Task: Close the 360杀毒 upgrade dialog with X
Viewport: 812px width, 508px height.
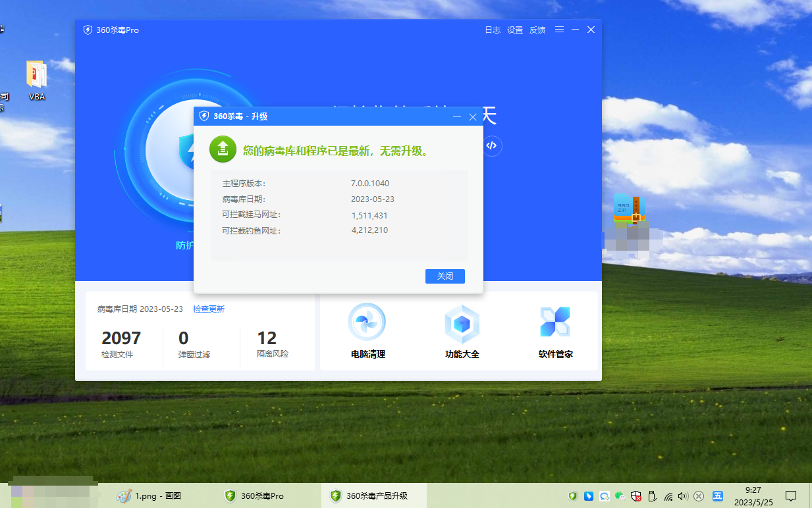Action: 473,116
